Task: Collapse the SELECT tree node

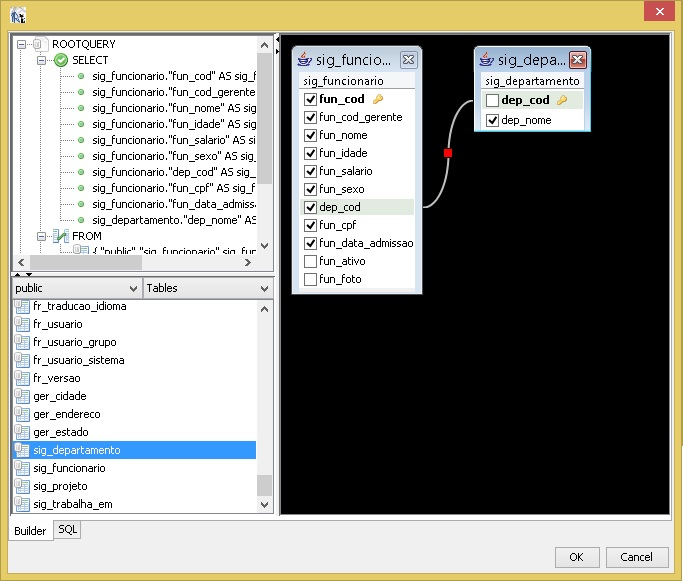Action: [x=42, y=61]
